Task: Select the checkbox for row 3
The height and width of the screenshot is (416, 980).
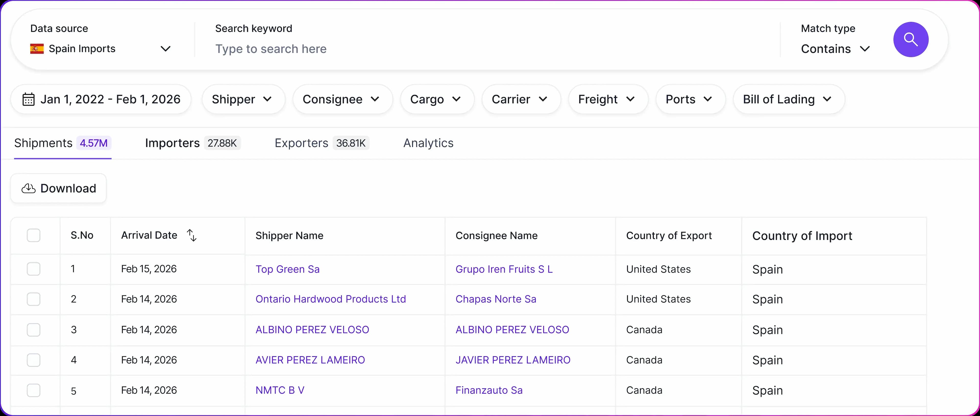Action: (x=33, y=329)
